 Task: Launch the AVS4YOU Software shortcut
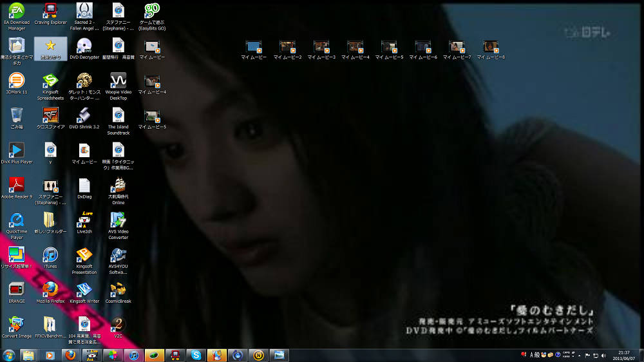coord(118,261)
